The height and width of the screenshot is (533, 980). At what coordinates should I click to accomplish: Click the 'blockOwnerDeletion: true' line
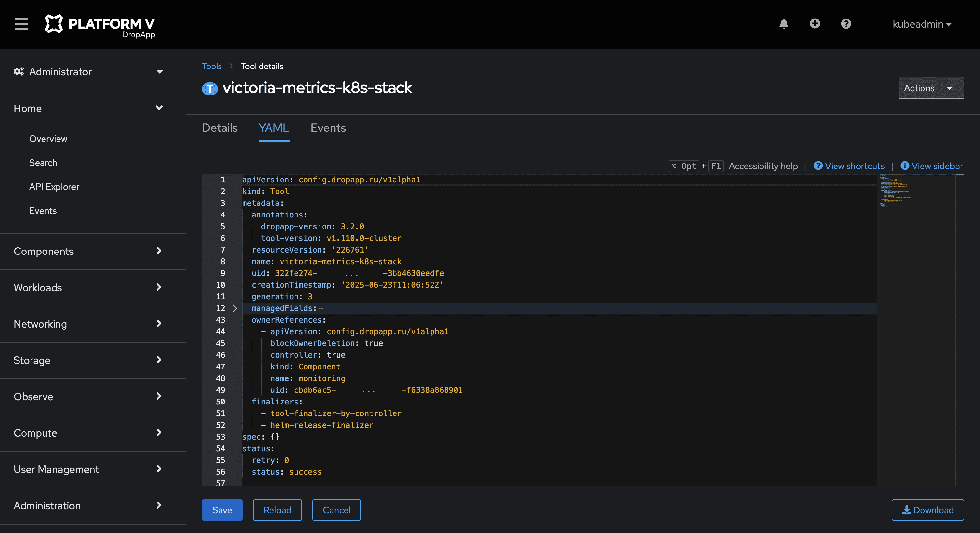point(326,343)
